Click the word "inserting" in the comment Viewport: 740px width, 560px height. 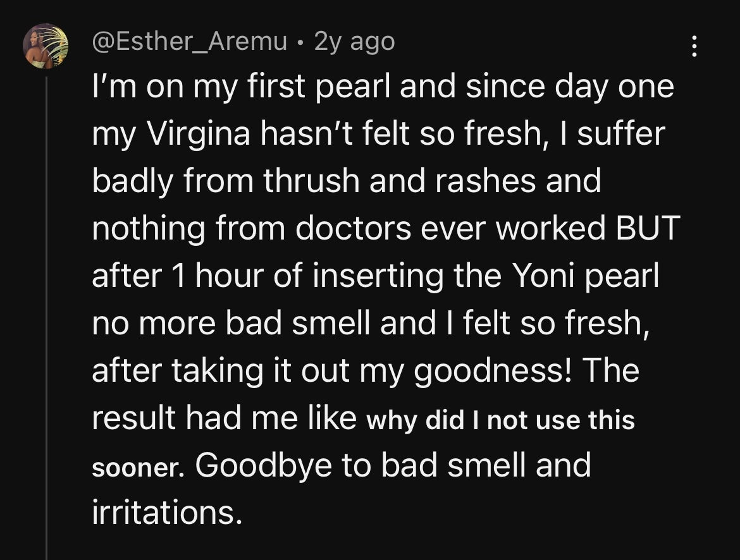[x=378, y=276]
